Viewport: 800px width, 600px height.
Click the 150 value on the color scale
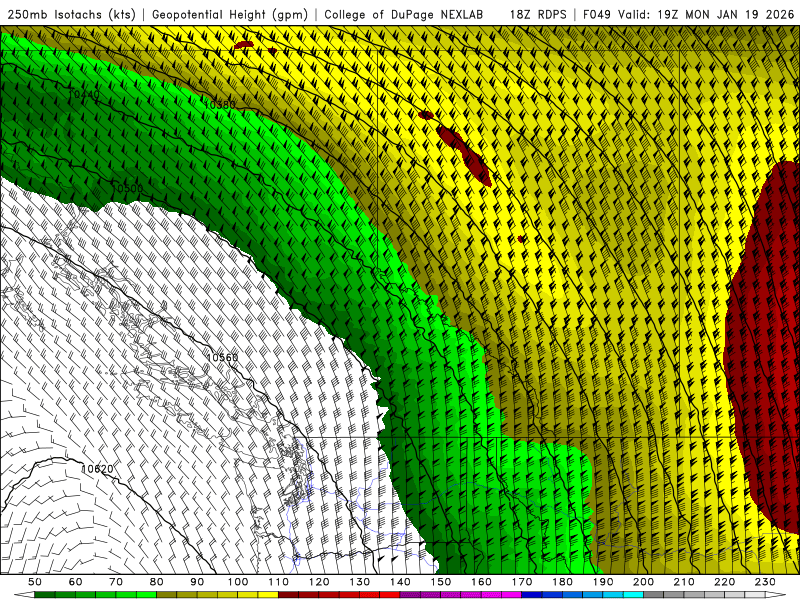441,582
